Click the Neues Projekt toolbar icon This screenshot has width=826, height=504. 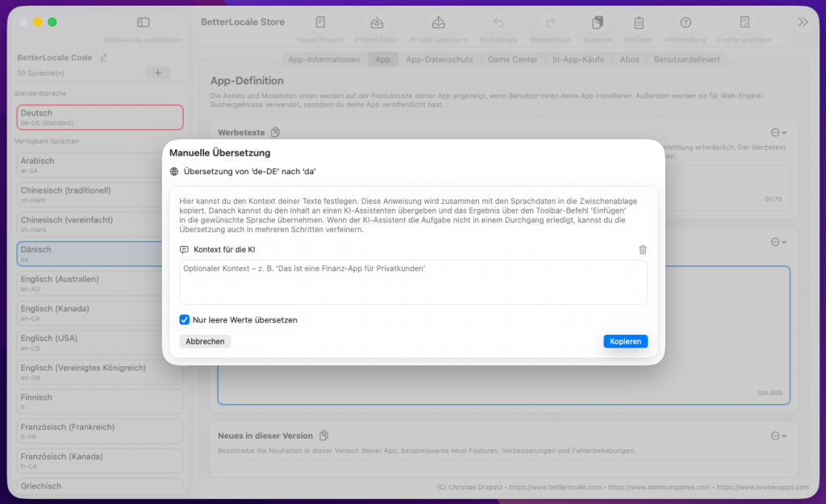320,23
